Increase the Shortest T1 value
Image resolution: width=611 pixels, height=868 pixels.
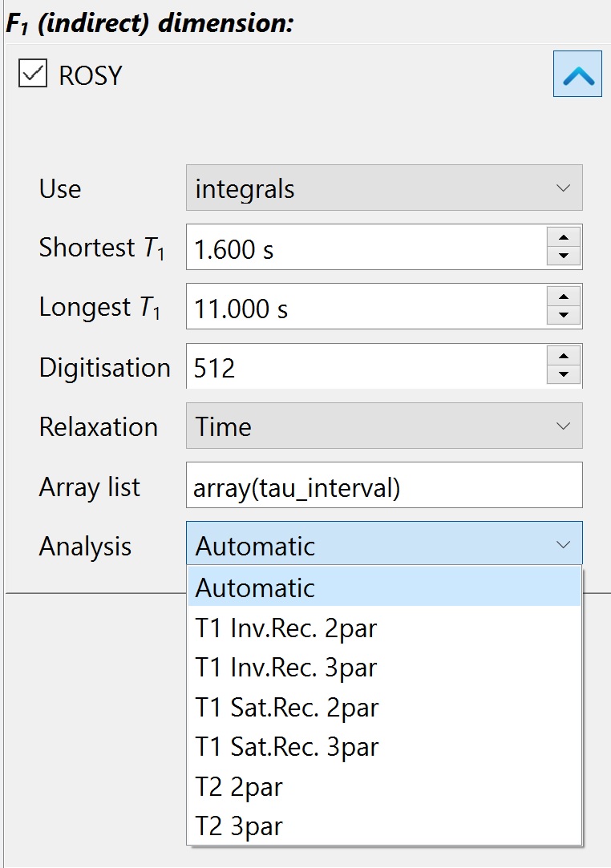click(x=564, y=237)
